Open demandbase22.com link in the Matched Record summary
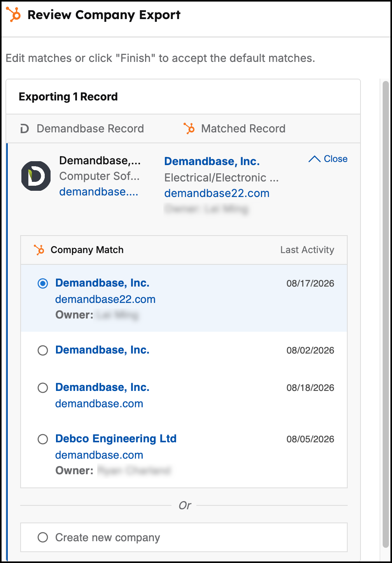The width and height of the screenshot is (392, 563). [217, 193]
